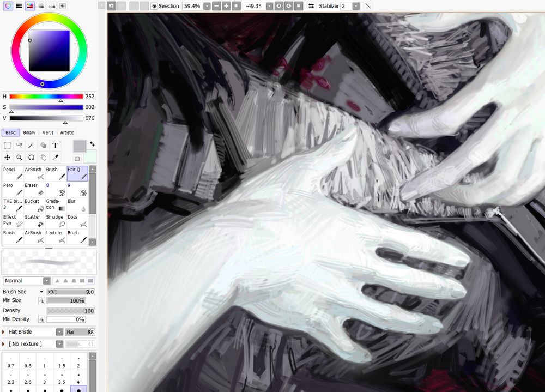Toggle the color wheel panel
The width and height of the screenshot is (545, 392).
8,6
